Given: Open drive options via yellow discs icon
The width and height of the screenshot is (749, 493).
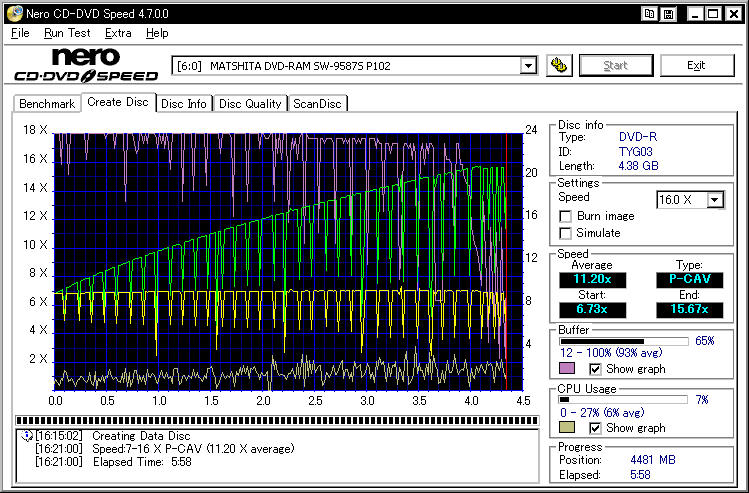Looking at the screenshot, I should (560, 66).
